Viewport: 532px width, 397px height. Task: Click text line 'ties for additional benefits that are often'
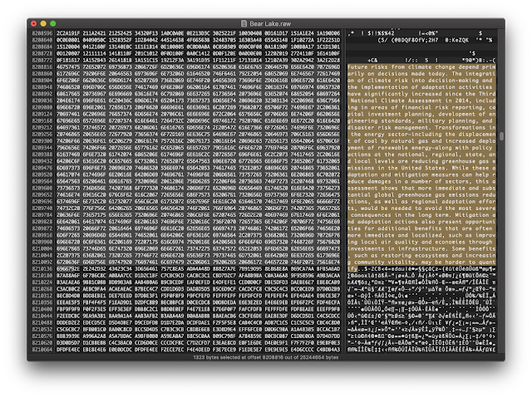[x=420, y=228]
